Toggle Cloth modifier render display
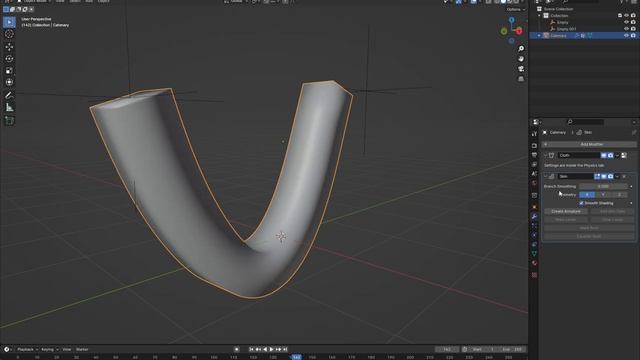 point(610,156)
